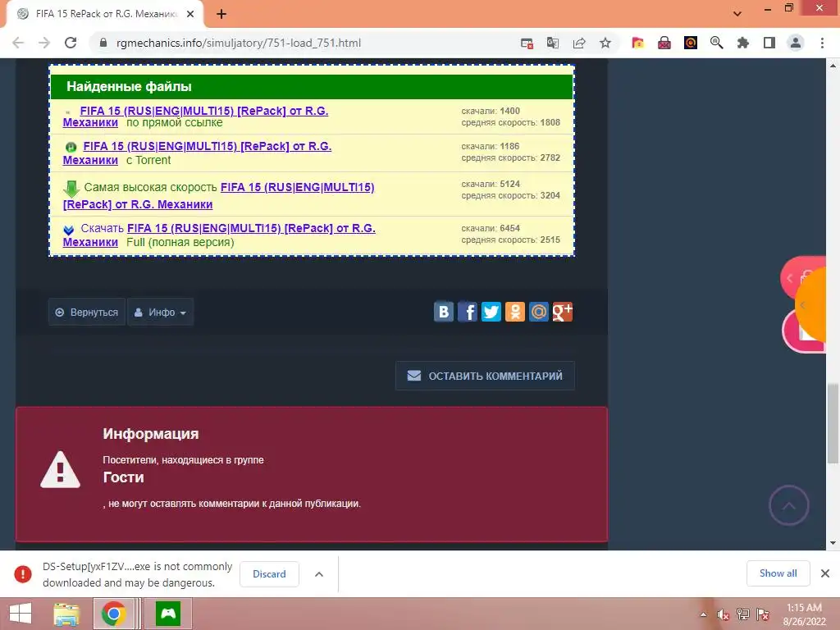Go back to previous page in Chrome
This screenshot has height=630, width=840.
click(18, 43)
